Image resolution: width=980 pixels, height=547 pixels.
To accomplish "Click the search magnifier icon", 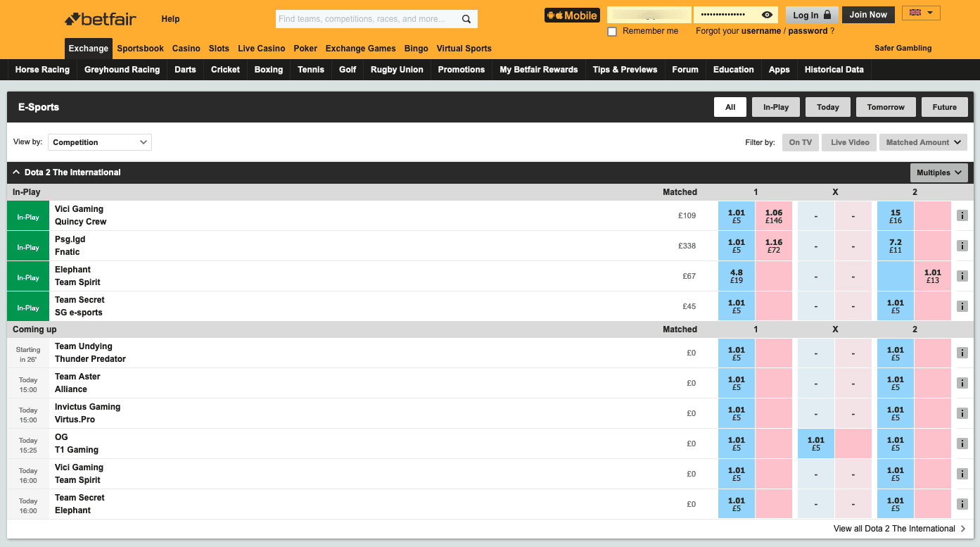I will [x=466, y=19].
